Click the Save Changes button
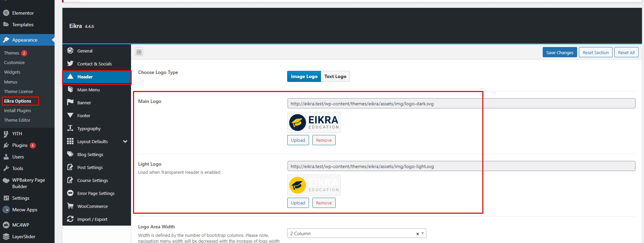644x243 pixels. tap(560, 52)
